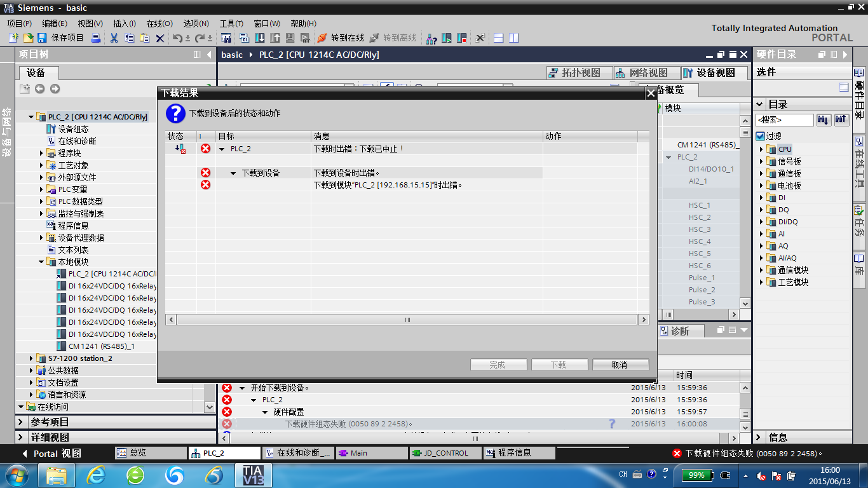Open the 项目(P) menu

pyautogui.click(x=19, y=24)
